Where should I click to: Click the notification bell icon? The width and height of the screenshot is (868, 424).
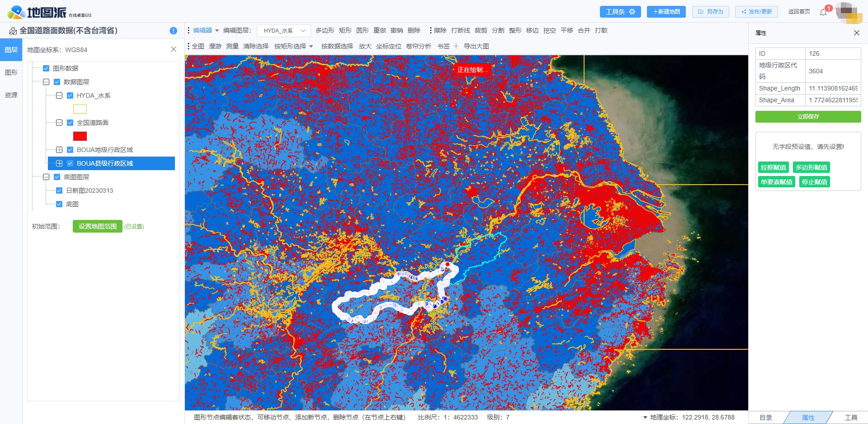pyautogui.click(x=823, y=12)
